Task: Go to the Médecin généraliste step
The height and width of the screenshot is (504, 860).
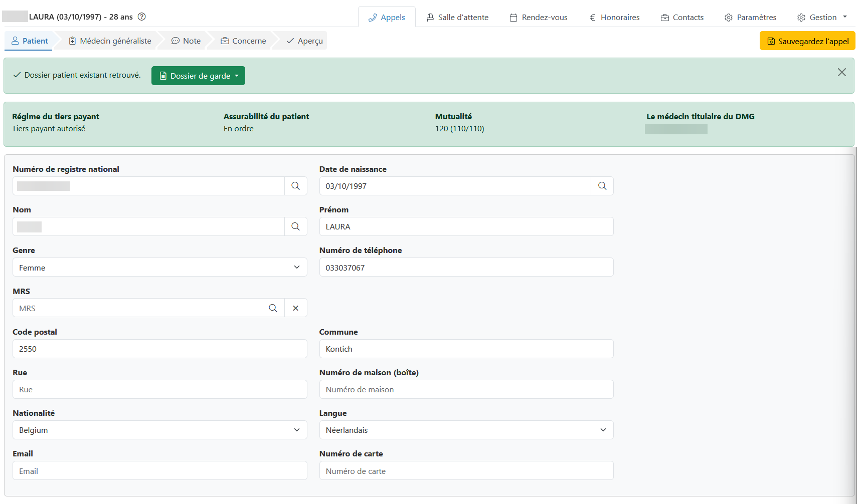Action: click(x=110, y=41)
